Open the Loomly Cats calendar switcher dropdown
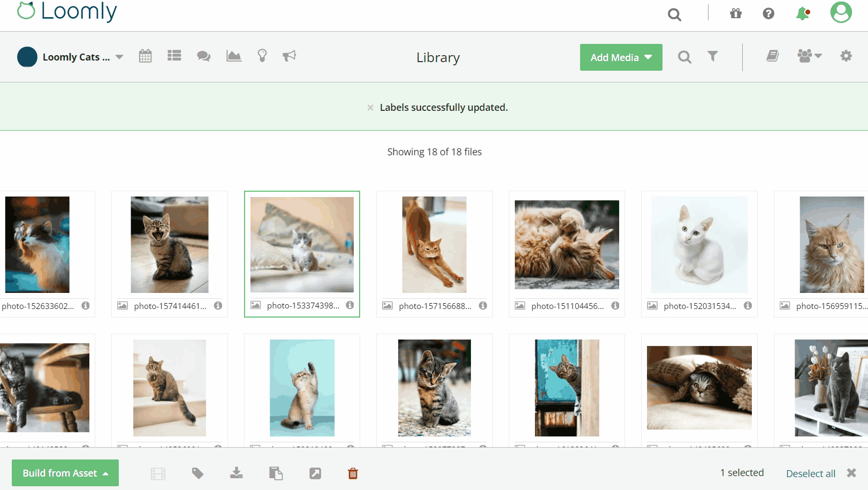868x490 pixels. pos(120,56)
